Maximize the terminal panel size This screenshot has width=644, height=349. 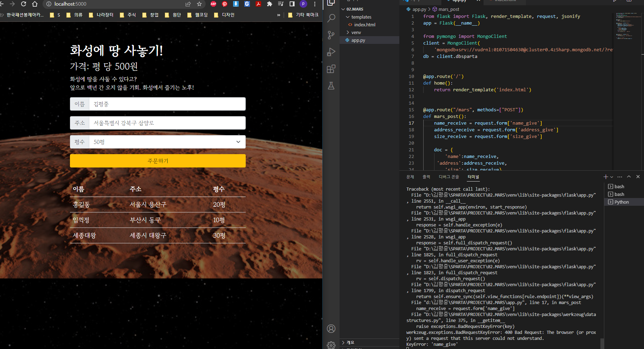629,177
